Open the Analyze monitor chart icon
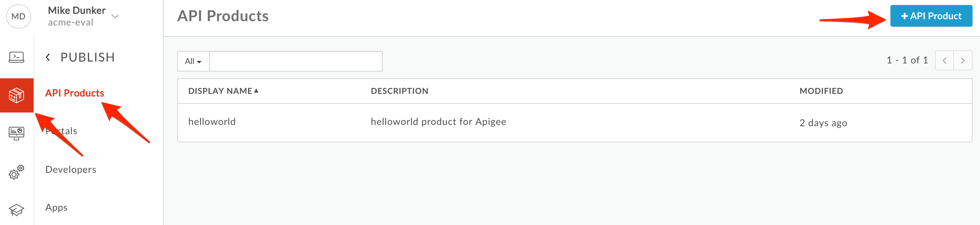The image size is (980, 225). click(16, 133)
